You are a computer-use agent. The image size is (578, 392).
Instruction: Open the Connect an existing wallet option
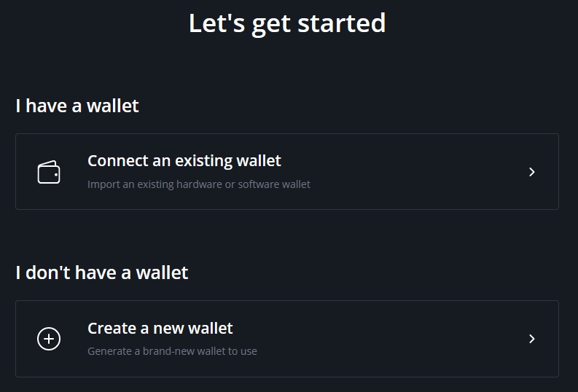click(x=286, y=172)
